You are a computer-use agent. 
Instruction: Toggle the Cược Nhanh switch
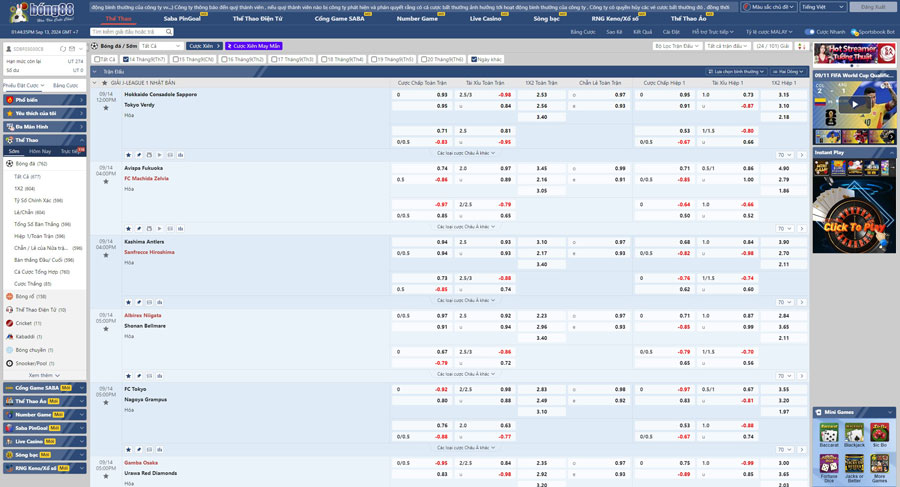(809, 32)
